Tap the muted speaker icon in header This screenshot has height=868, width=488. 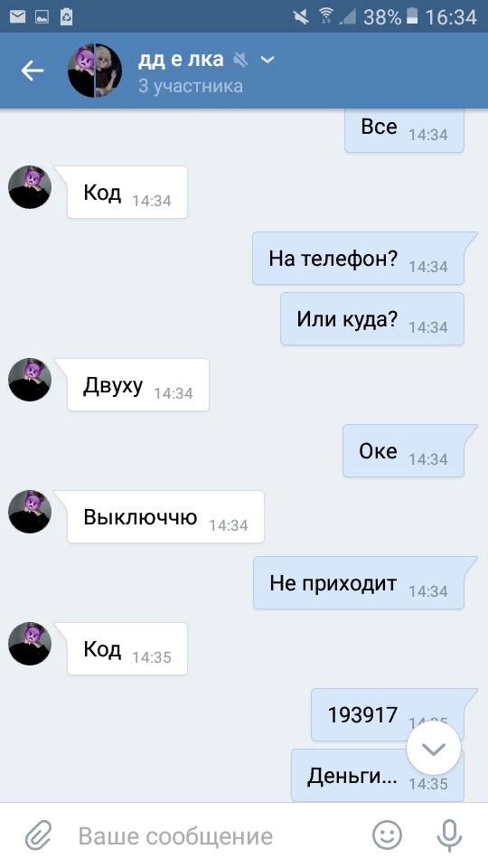click(240, 60)
